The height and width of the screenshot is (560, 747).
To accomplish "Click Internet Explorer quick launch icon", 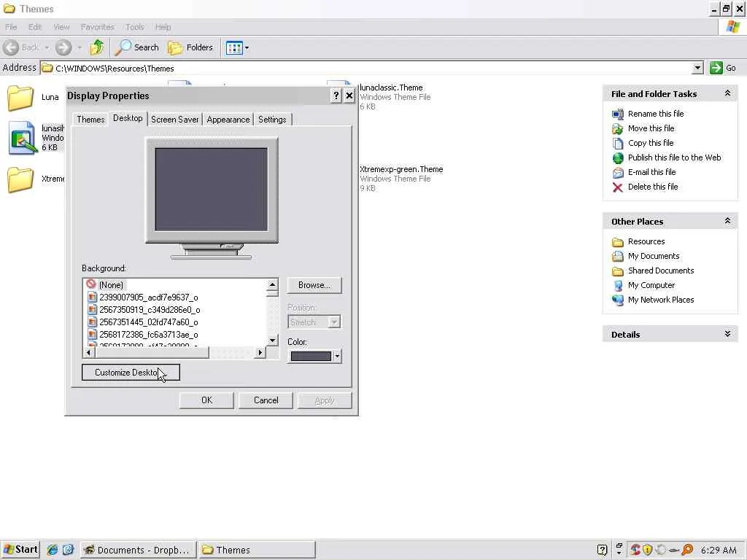I will (53, 550).
